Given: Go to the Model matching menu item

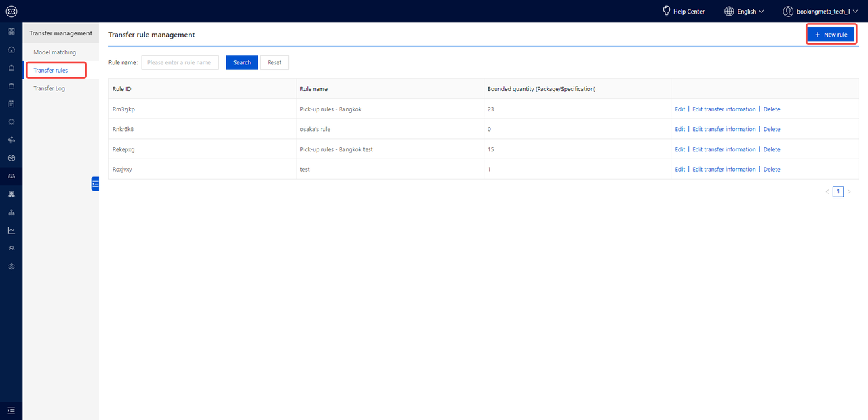Looking at the screenshot, I should point(54,52).
